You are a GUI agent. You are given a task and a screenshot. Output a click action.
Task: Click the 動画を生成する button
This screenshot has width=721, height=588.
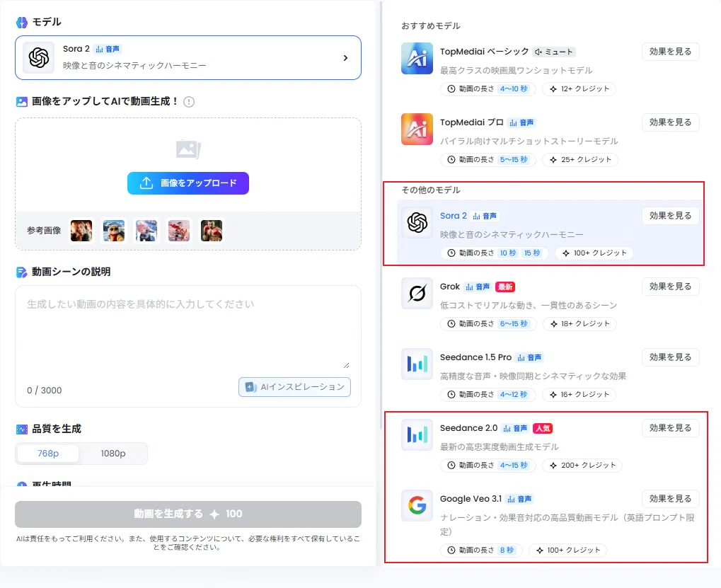188,514
